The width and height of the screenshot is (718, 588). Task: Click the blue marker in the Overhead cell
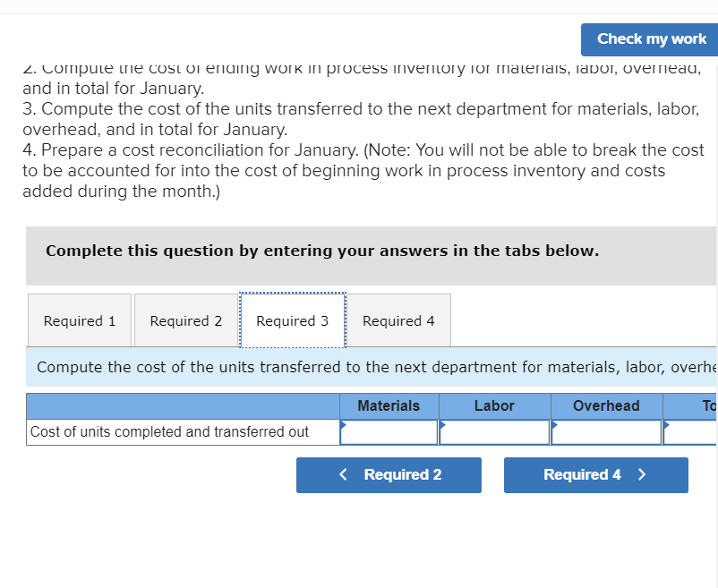(555, 425)
